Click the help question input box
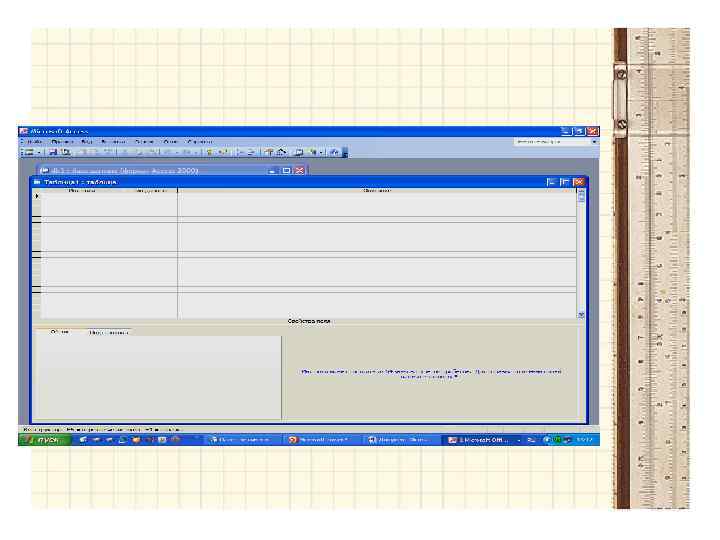This screenshot has height=540, width=720. (x=552, y=142)
